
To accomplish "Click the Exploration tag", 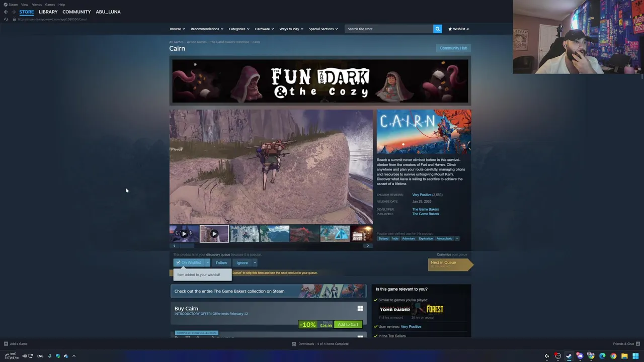I will click(426, 238).
